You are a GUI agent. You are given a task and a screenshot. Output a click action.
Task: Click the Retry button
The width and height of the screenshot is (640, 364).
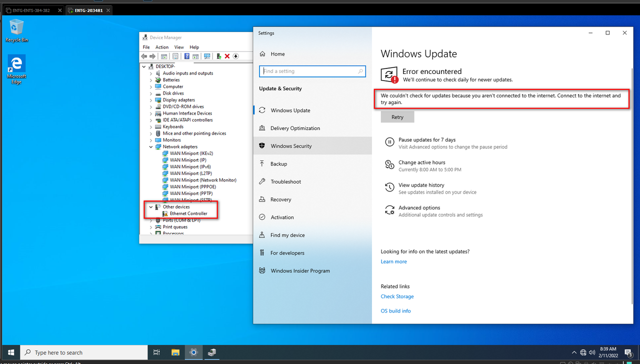click(397, 117)
